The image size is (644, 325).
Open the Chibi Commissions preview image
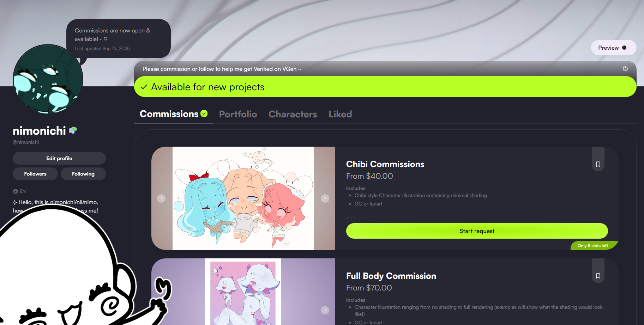[x=243, y=198]
